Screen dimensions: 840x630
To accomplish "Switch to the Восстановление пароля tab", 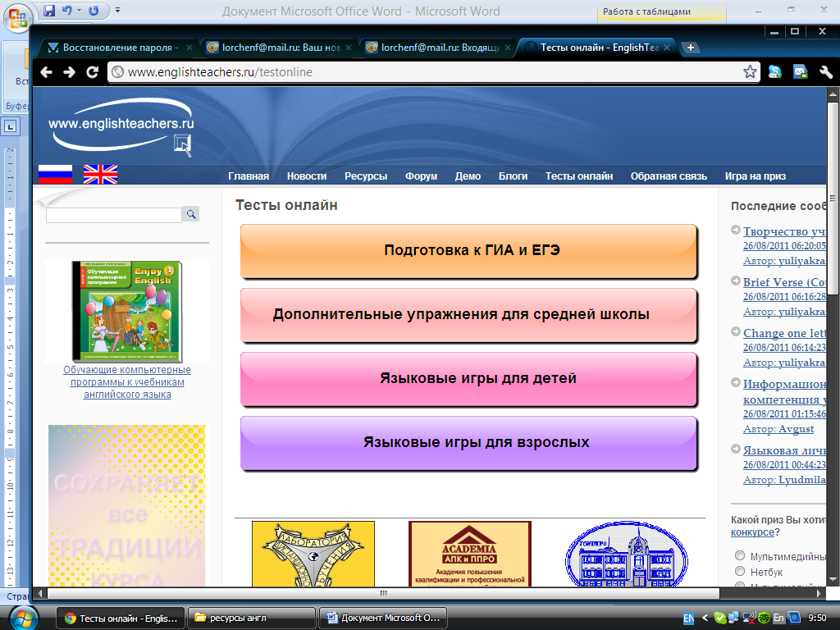I will pyautogui.click(x=117, y=48).
